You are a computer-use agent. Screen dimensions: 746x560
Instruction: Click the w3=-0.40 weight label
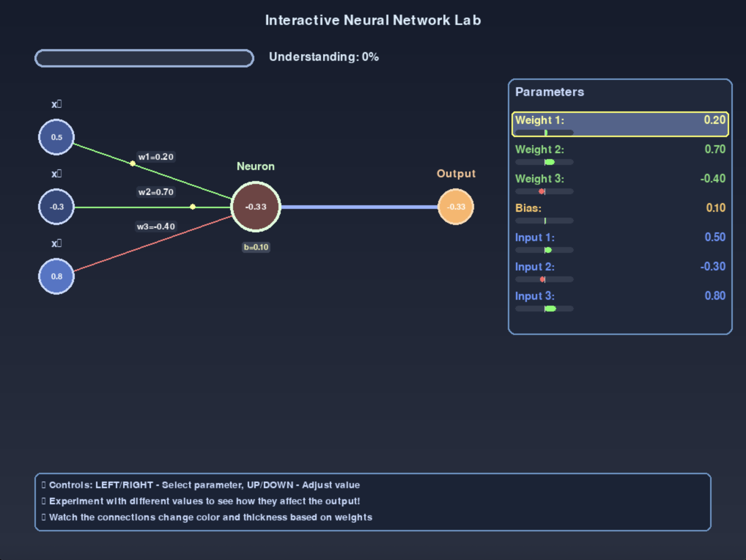pos(156,226)
